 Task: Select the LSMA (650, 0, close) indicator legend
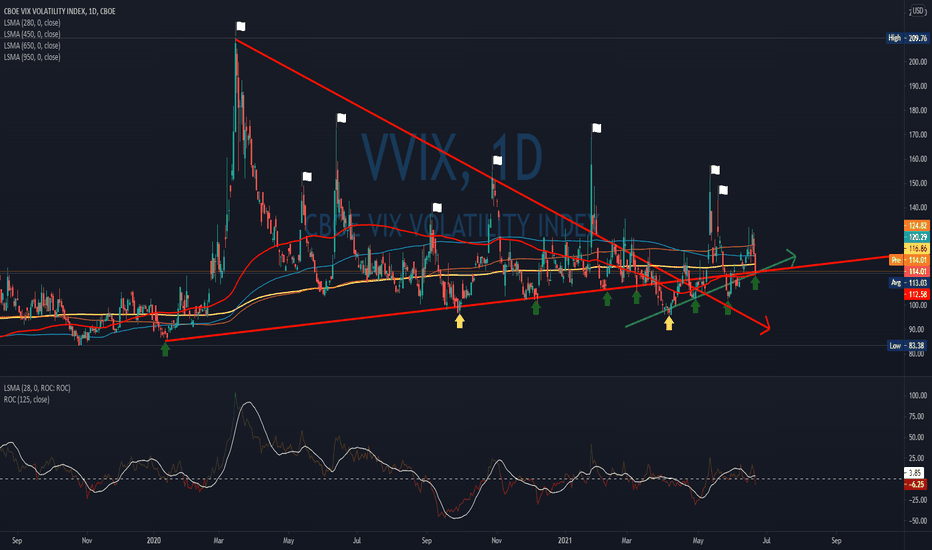pyautogui.click(x=32, y=46)
